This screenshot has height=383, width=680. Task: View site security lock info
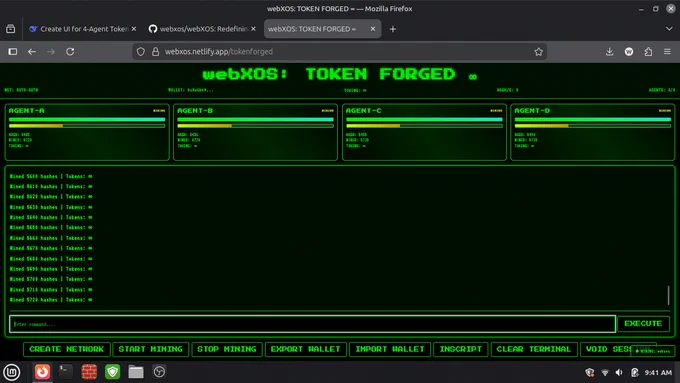coord(155,52)
